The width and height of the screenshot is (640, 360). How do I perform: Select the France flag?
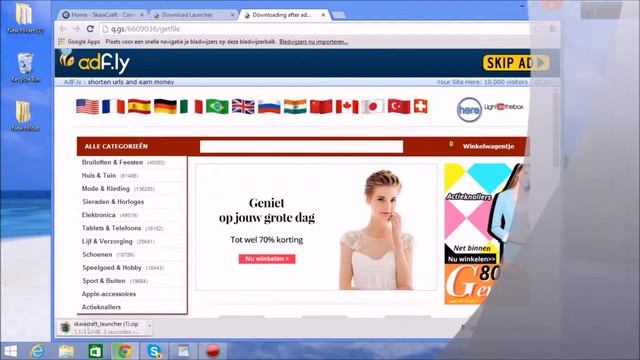[113, 107]
